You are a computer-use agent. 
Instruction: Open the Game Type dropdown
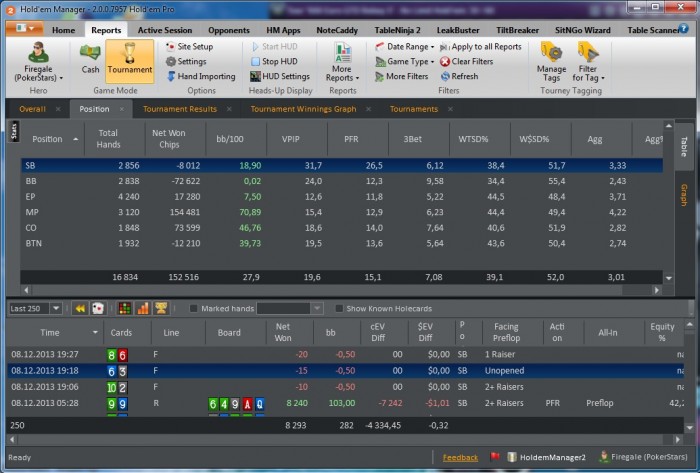[x=405, y=62]
